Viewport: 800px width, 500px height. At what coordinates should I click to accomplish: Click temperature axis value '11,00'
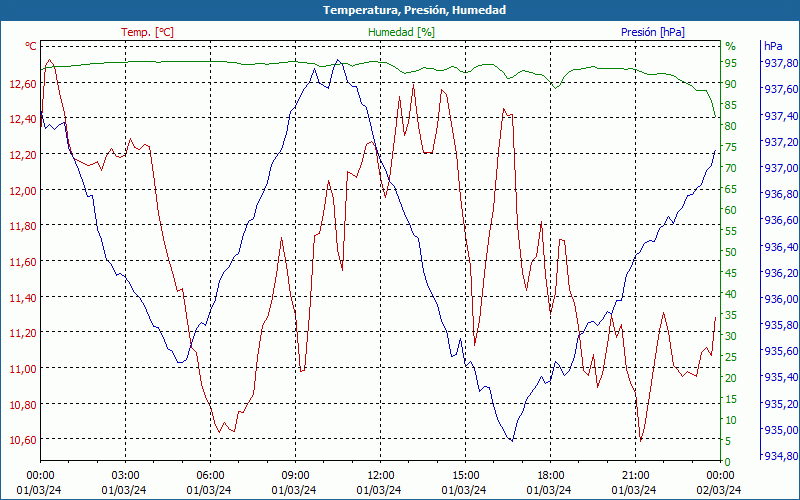coord(23,368)
